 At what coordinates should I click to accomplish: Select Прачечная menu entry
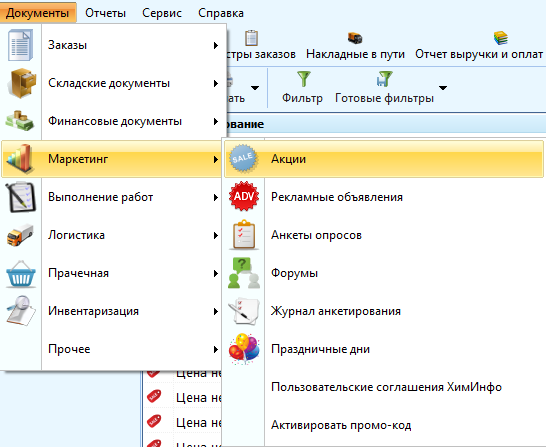[111, 273]
